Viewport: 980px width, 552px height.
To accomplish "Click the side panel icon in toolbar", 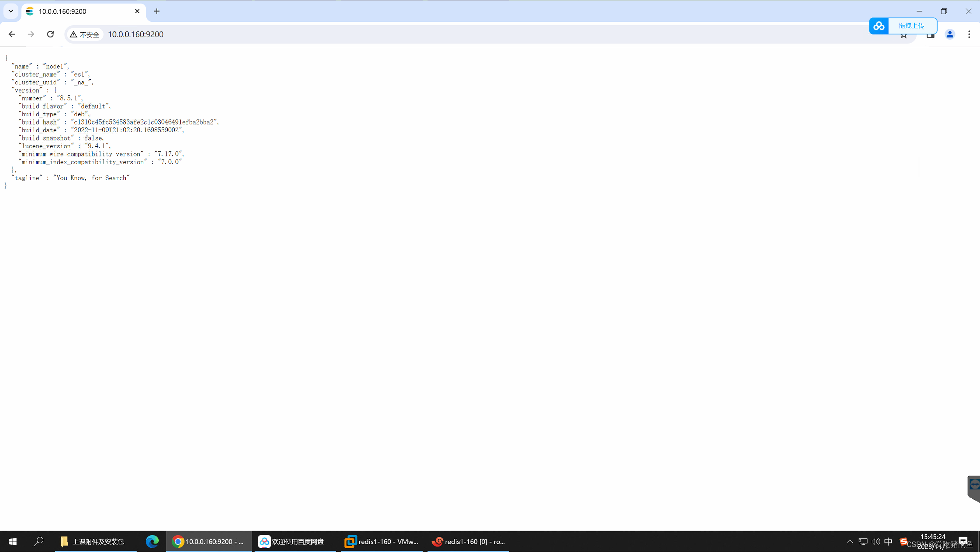I will [x=930, y=36].
